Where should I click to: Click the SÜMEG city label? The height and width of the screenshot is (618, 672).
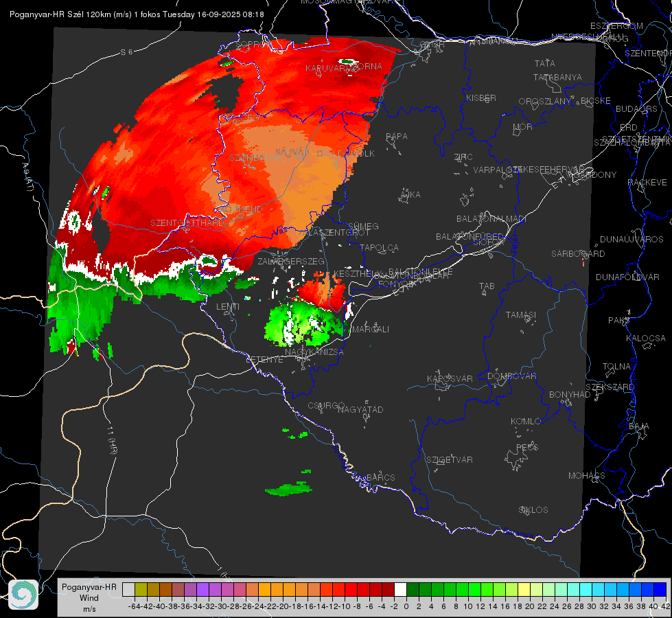tap(363, 226)
